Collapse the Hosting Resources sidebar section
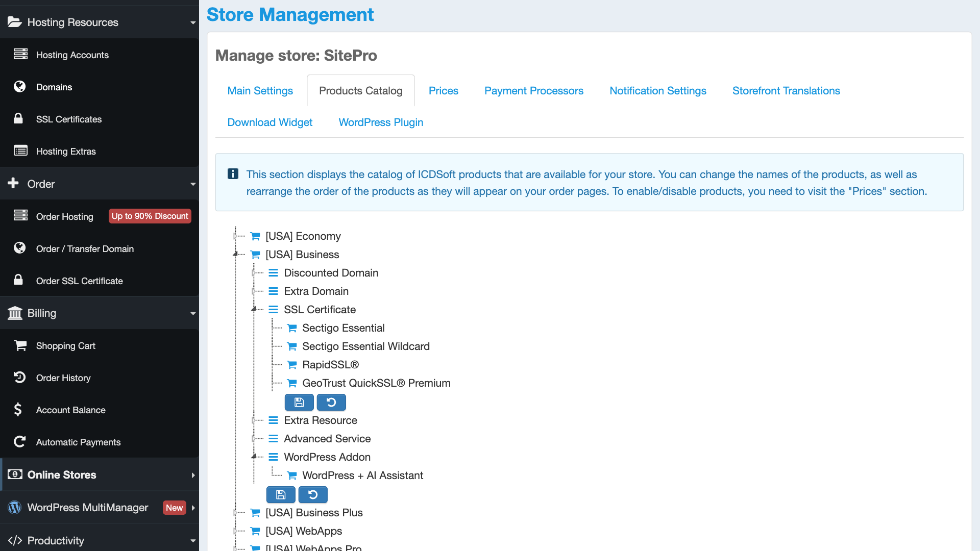980x551 pixels. [193, 22]
